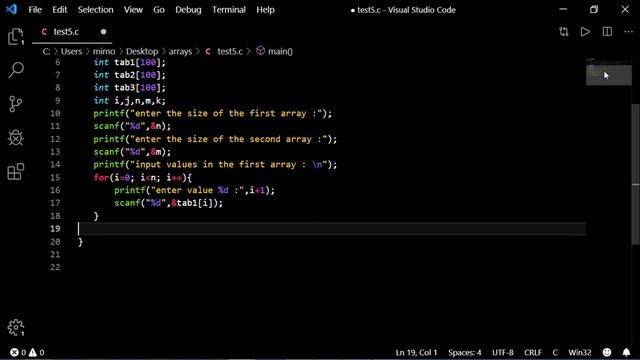Viewport: 640px width, 360px height.
Task: Click CRLF end-of-line selector
Action: coord(533,352)
